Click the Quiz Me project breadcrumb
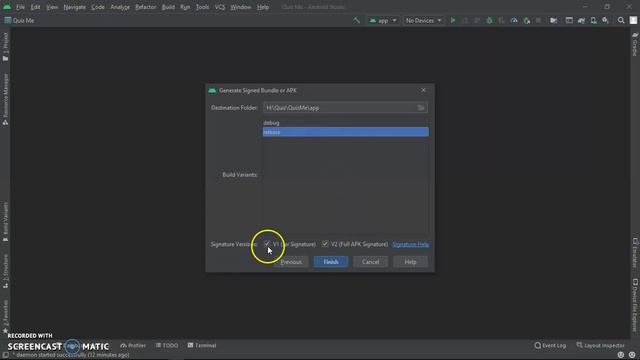640x360 pixels. click(x=19, y=20)
